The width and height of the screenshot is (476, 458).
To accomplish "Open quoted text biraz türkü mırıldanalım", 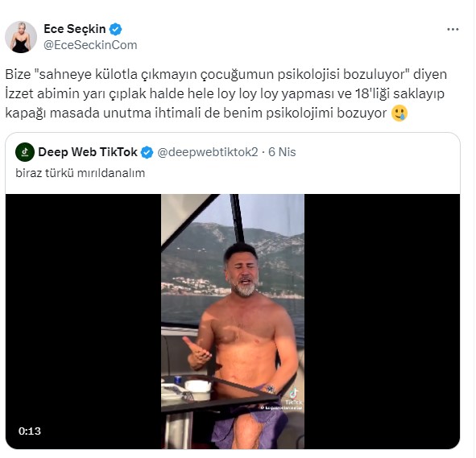I will point(81,173).
